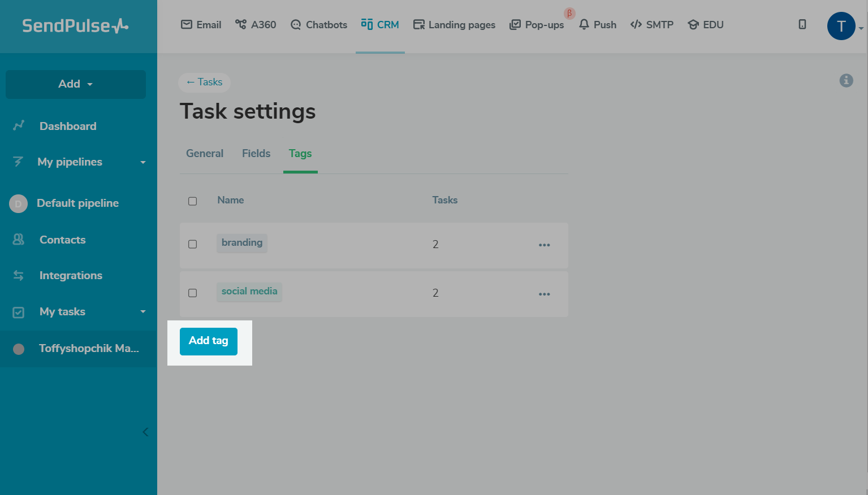
Task: Open three-dot menu for branding tag
Action: (544, 245)
